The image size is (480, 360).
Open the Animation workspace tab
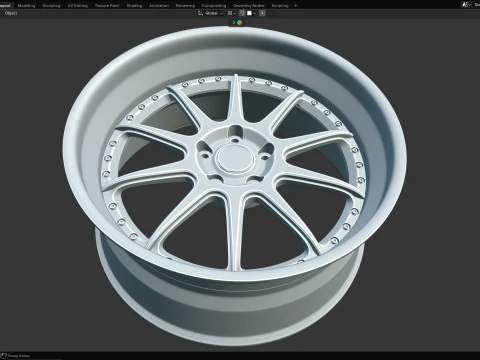159,5
